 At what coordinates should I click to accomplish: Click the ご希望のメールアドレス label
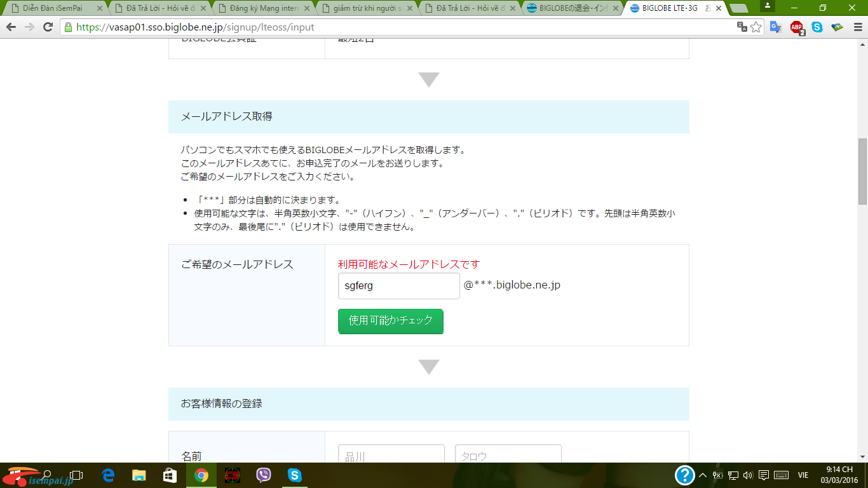point(237,264)
